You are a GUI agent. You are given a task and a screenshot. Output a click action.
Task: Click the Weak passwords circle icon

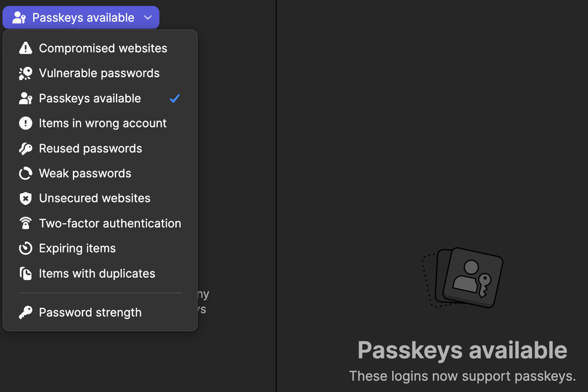pyautogui.click(x=25, y=174)
